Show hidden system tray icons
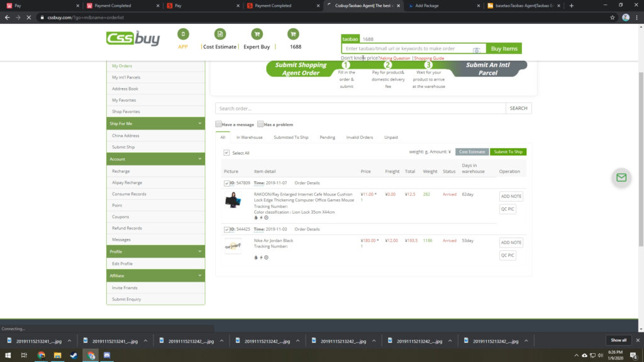The image size is (644, 362). point(576,356)
